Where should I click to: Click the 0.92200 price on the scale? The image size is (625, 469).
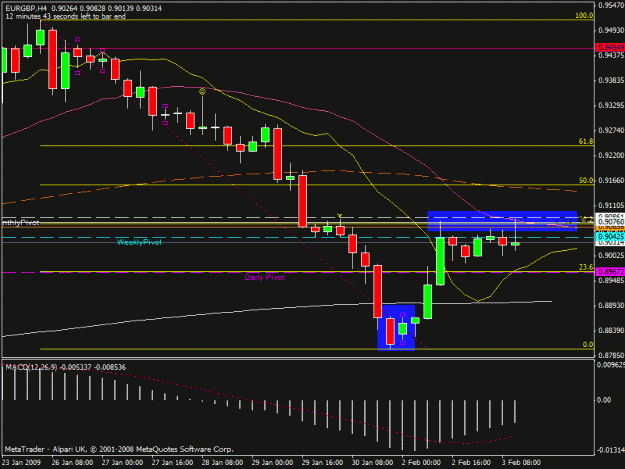click(x=611, y=155)
